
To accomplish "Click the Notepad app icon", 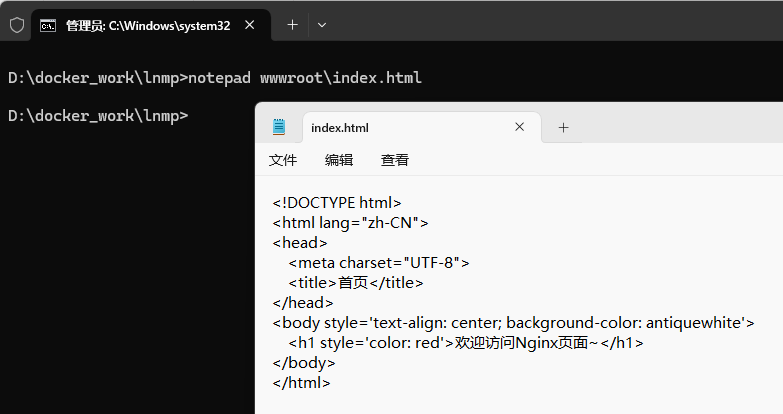I will (279, 127).
